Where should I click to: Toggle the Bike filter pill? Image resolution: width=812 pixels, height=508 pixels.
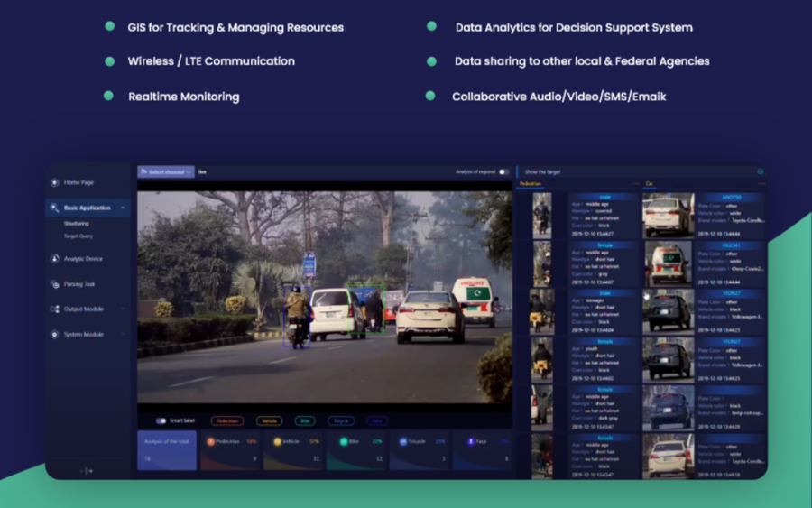[305, 421]
